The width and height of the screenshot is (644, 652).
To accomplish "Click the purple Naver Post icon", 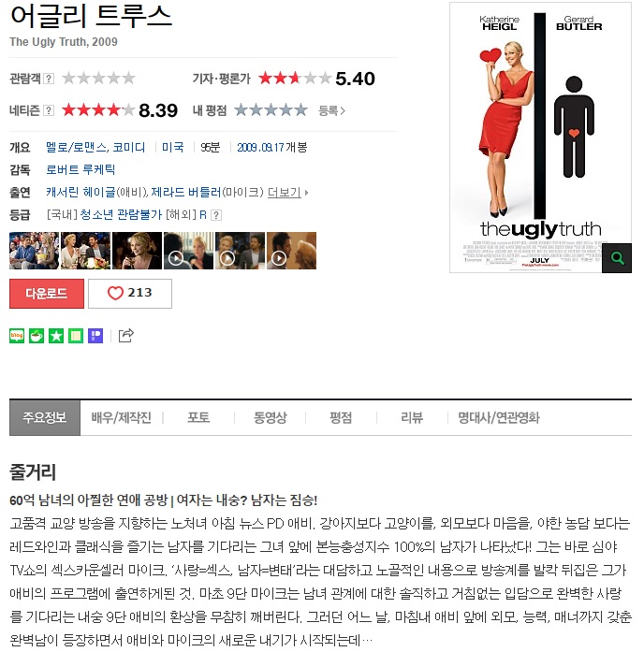I will pos(95,336).
